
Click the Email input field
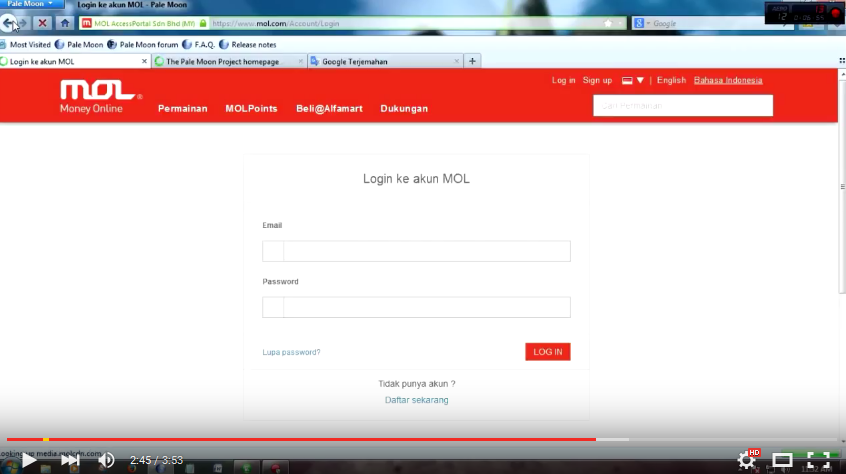(x=416, y=251)
